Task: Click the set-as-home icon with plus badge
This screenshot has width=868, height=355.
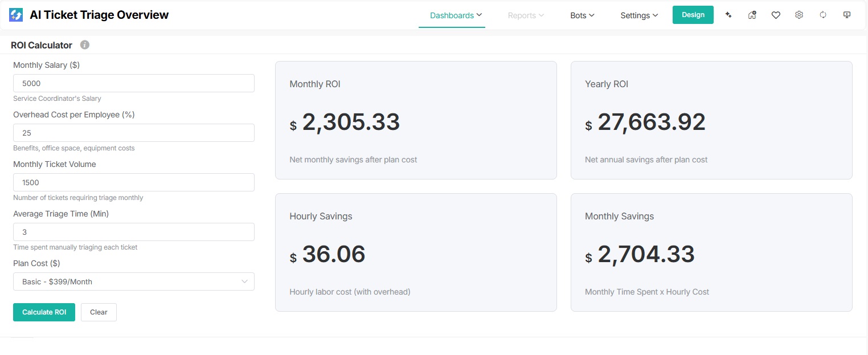Action: pyautogui.click(x=752, y=15)
